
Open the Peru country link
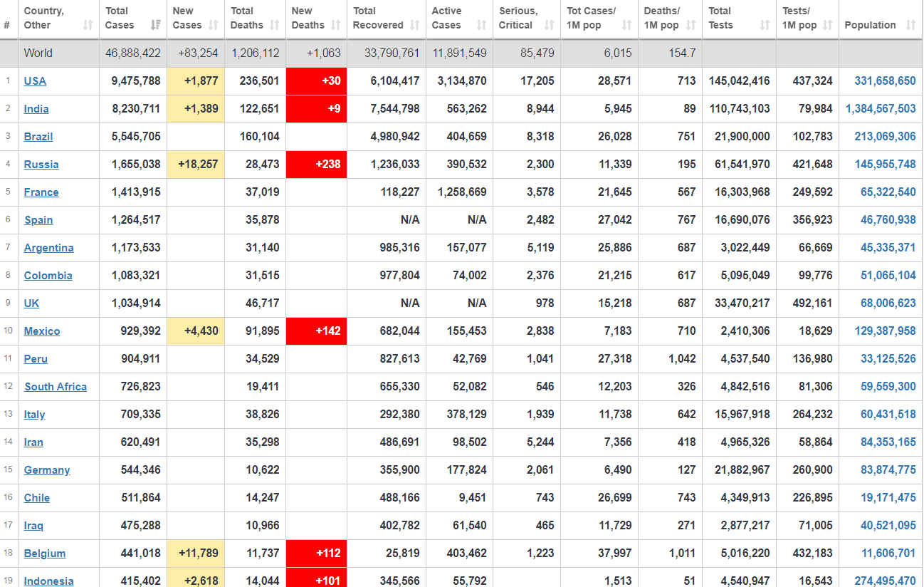click(x=36, y=359)
